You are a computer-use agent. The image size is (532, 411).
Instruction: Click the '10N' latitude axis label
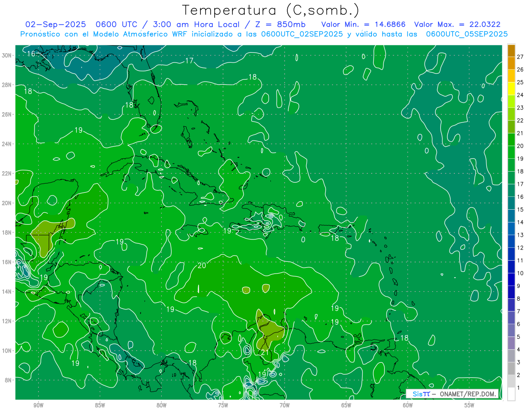pos(8,351)
